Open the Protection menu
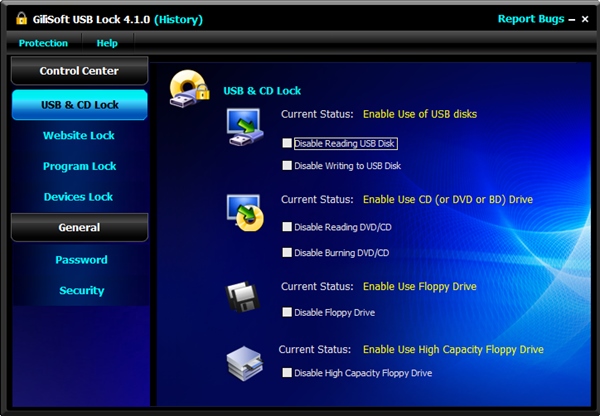 coord(43,43)
